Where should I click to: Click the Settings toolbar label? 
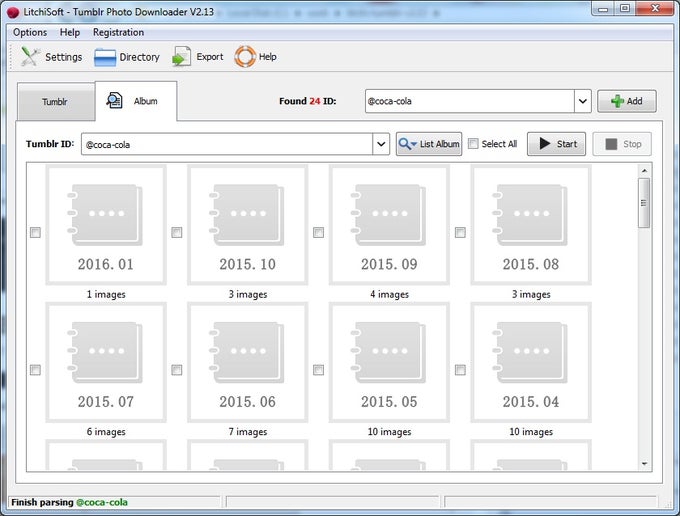(x=63, y=57)
